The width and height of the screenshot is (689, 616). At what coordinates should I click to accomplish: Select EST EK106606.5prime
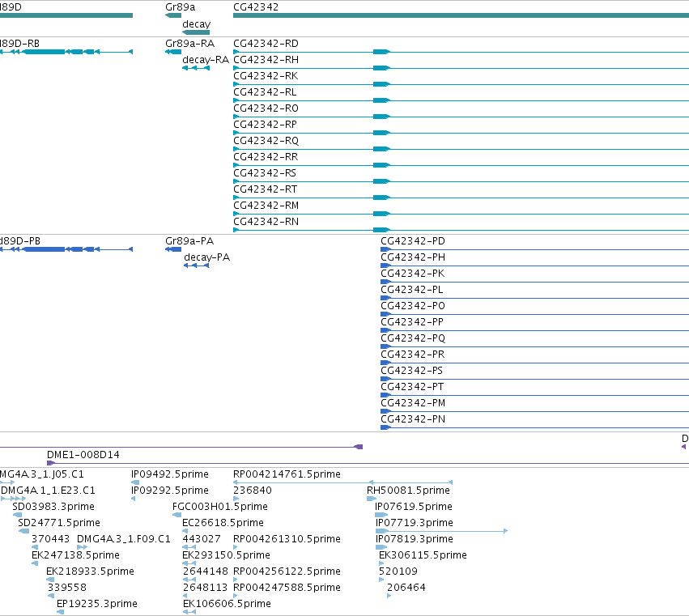point(227,604)
